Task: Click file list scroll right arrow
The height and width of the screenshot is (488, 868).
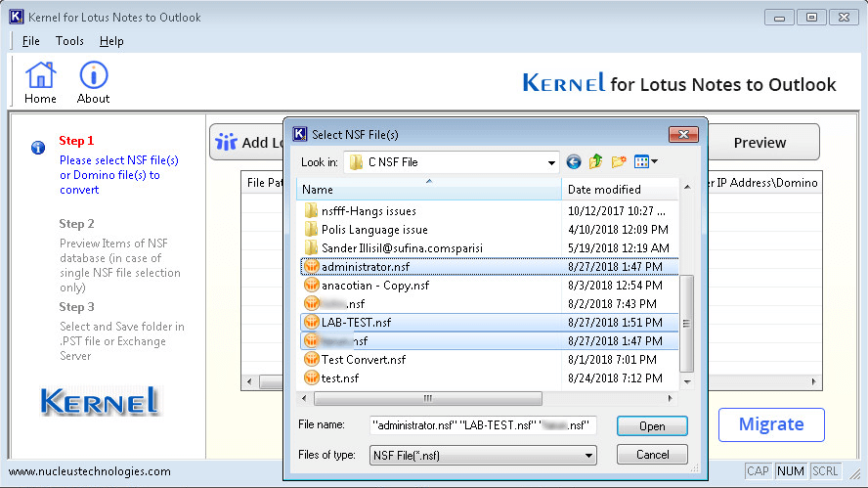Action: (x=670, y=398)
